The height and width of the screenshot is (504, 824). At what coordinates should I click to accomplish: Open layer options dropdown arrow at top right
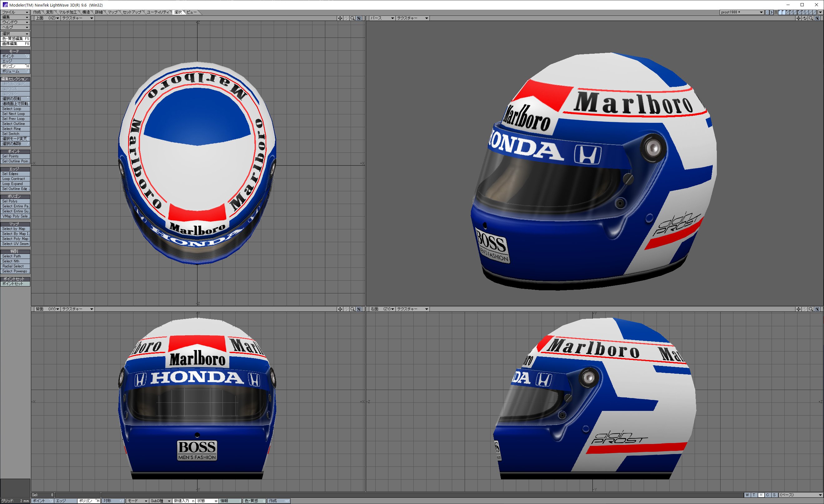coord(820,12)
